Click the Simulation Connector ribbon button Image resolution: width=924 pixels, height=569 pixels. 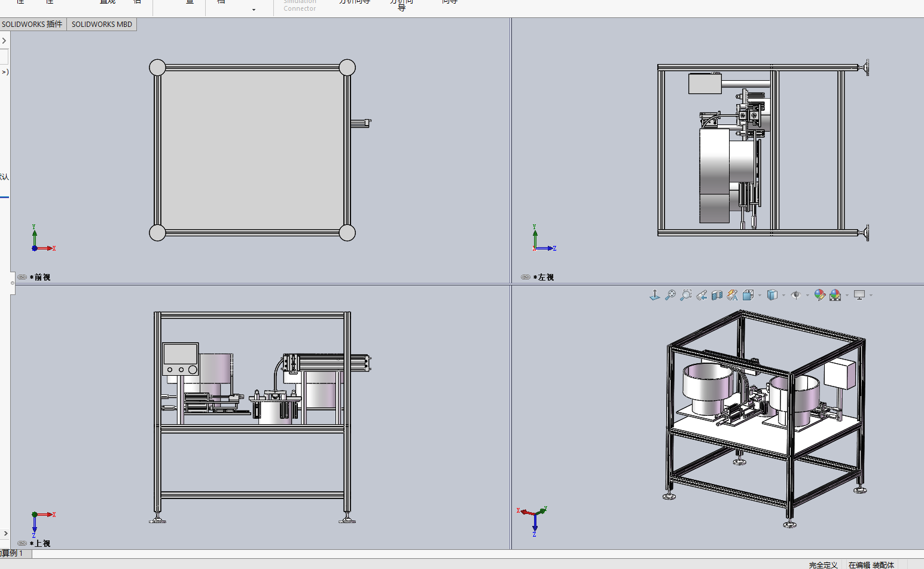pos(300,5)
